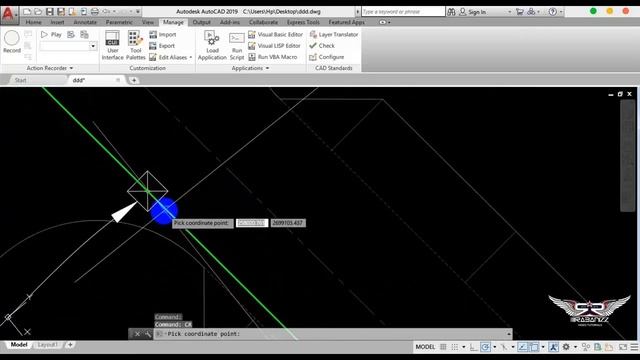Image resolution: width=640 pixels, height=360 pixels.
Task: Open snap mode settings dropdown arrow
Action: [464, 347]
